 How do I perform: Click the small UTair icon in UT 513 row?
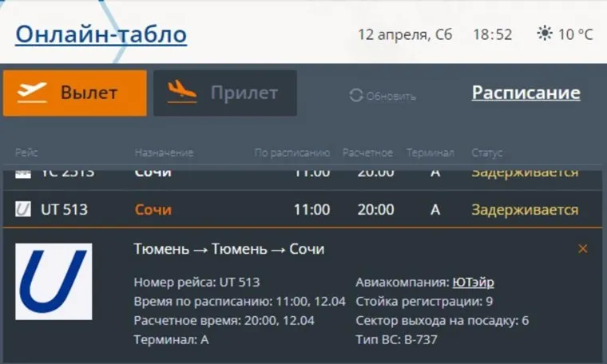[23, 210]
